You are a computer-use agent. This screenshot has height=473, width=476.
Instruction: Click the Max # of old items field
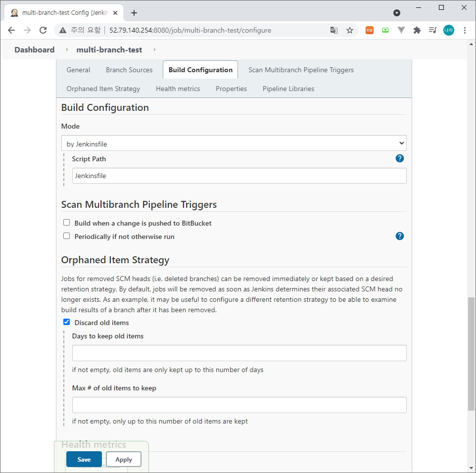tap(239, 405)
